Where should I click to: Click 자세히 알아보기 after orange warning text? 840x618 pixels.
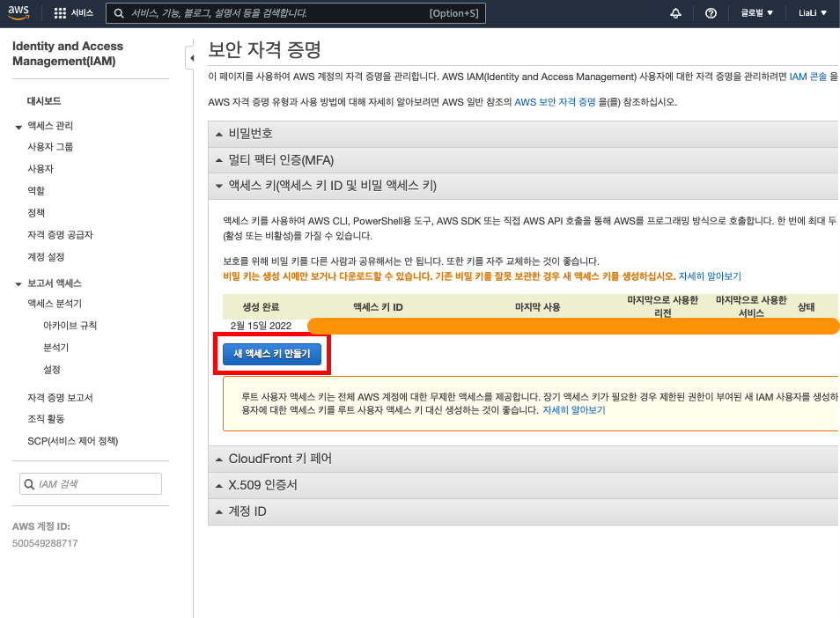click(710, 276)
